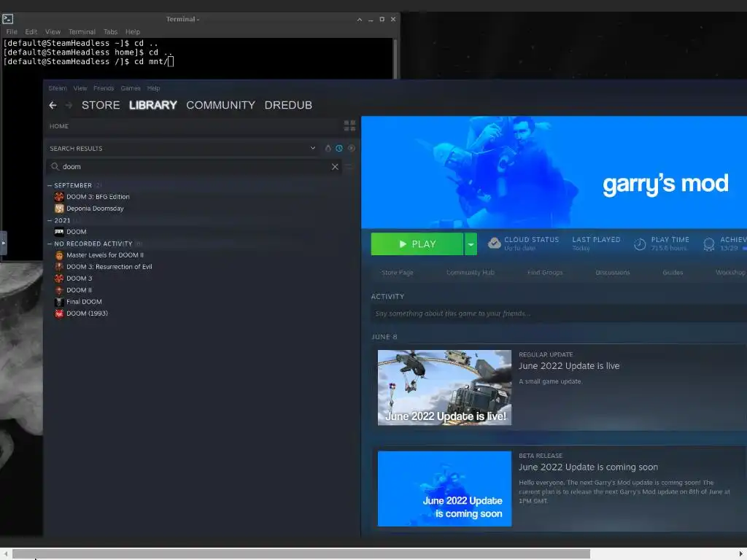Switch to the LIBRARY section
The height and width of the screenshot is (560, 747).
coord(153,105)
